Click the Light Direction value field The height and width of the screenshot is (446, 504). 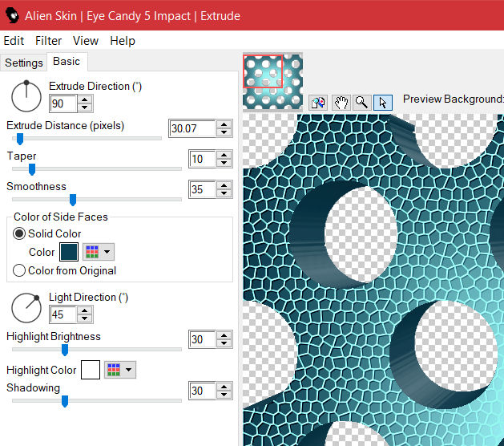63,314
